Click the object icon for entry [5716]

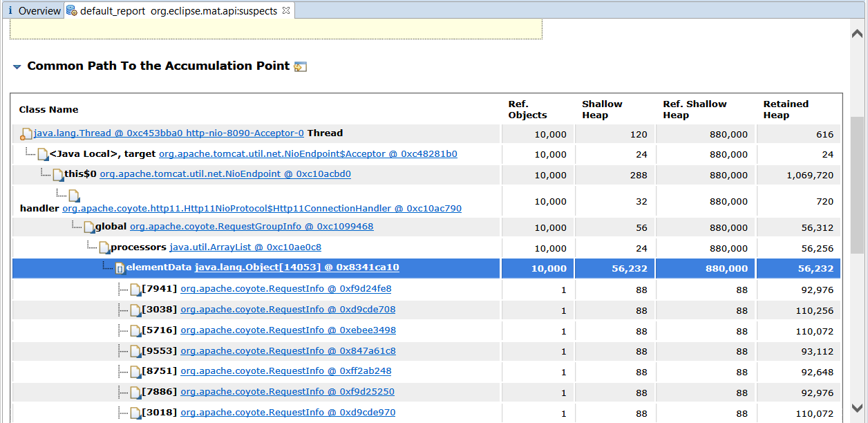(135, 331)
